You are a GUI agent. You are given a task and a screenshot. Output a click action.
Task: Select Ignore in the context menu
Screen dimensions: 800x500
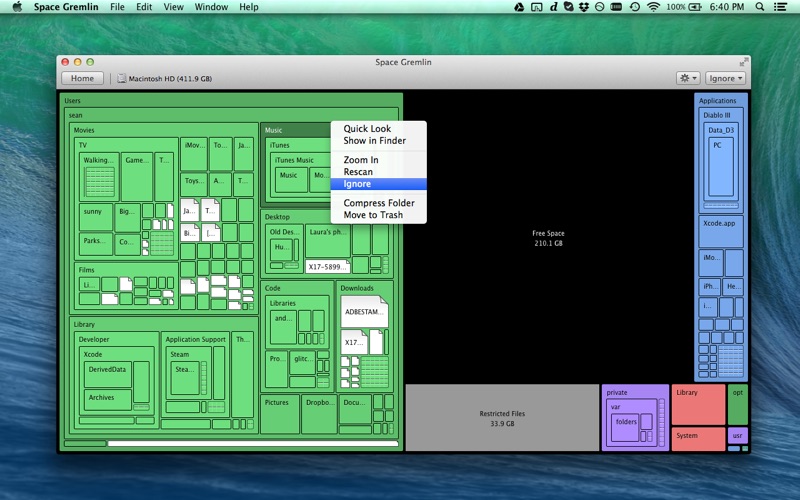point(379,184)
